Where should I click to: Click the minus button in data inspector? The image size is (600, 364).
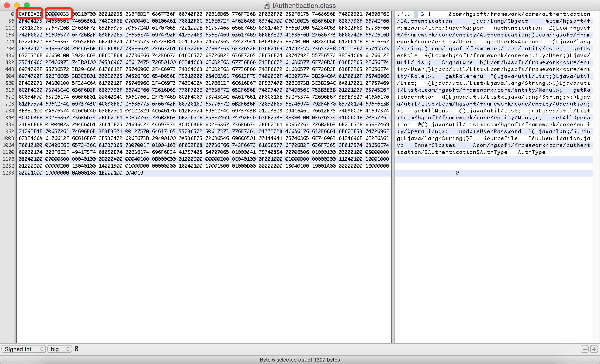pos(584,349)
